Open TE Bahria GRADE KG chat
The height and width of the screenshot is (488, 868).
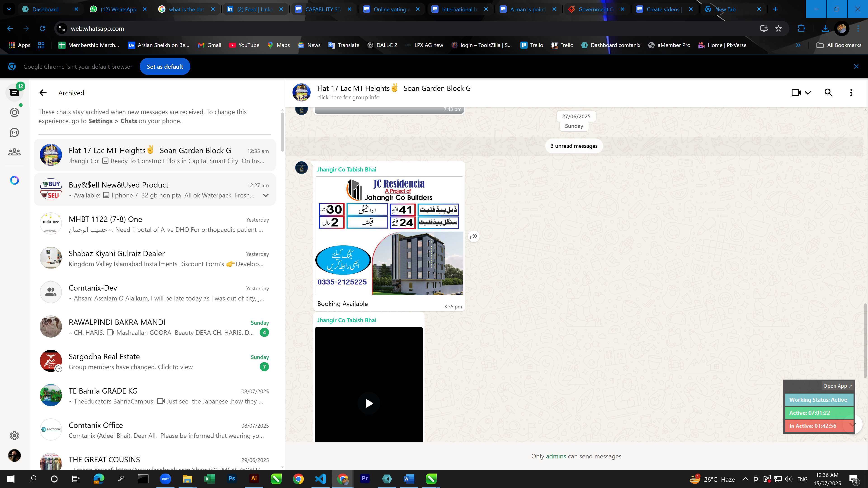(155, 396)
